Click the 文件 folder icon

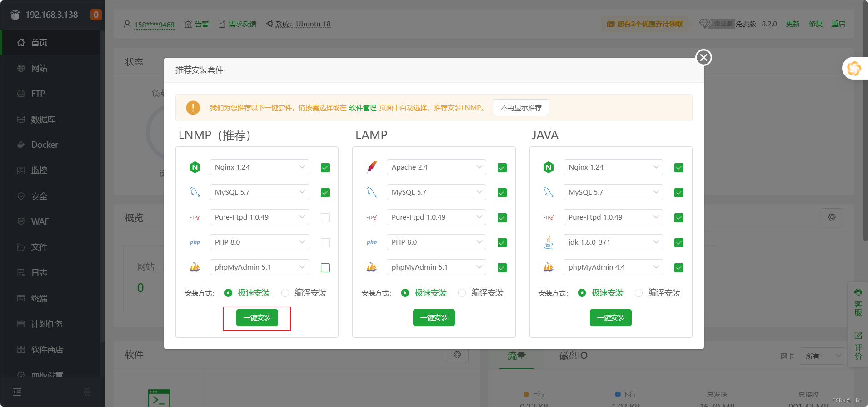click(x=21, y=247)
